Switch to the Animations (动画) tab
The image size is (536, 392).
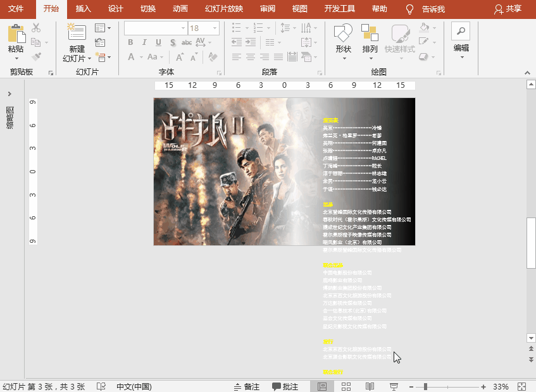[x=180, y=9]
